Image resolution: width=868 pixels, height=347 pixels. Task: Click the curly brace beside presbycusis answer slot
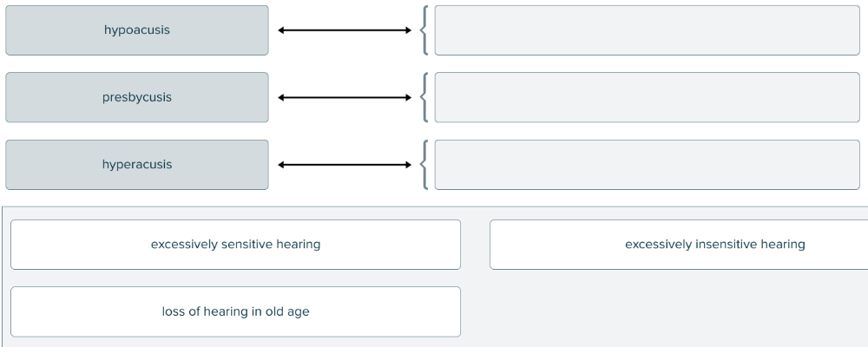(424, 97)
